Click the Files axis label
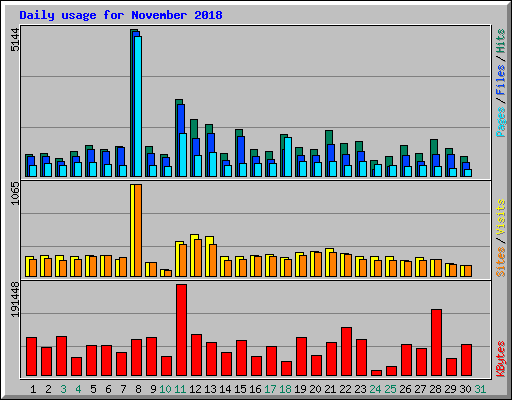This screenshot has width=512, height=400. point(500,79)
